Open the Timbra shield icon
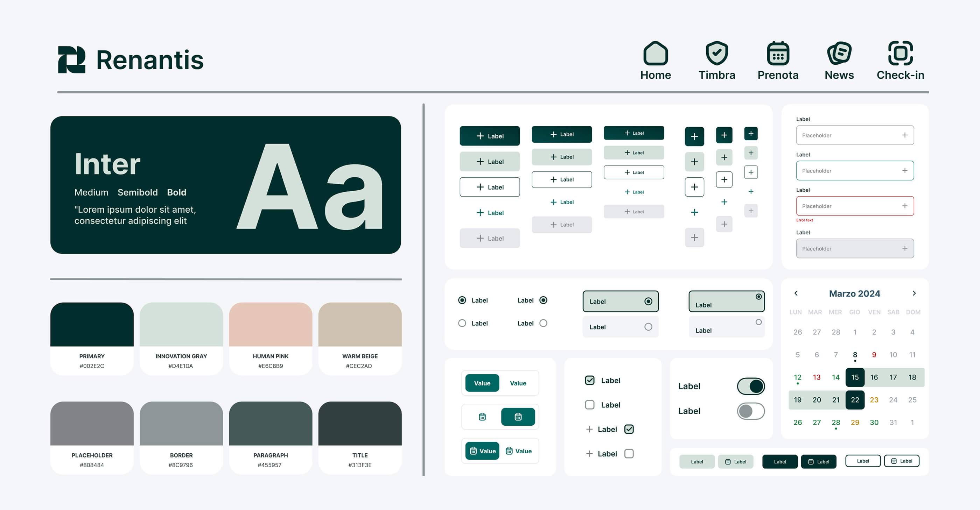980x510 pixels. coord(717,53)
